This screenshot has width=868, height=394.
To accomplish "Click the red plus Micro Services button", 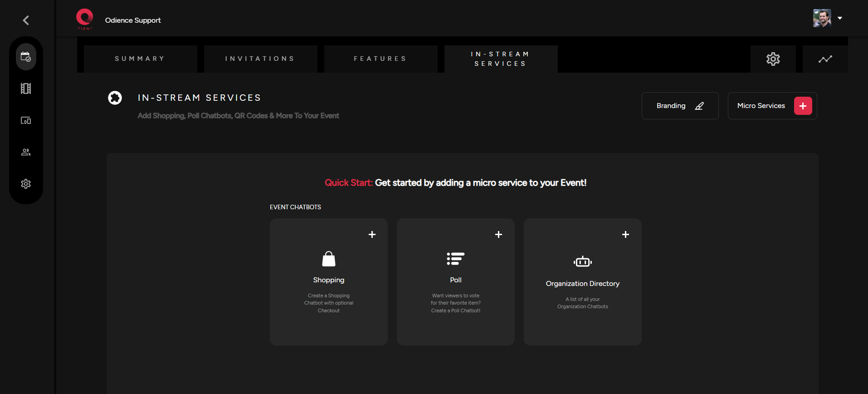I will point(803,106).
